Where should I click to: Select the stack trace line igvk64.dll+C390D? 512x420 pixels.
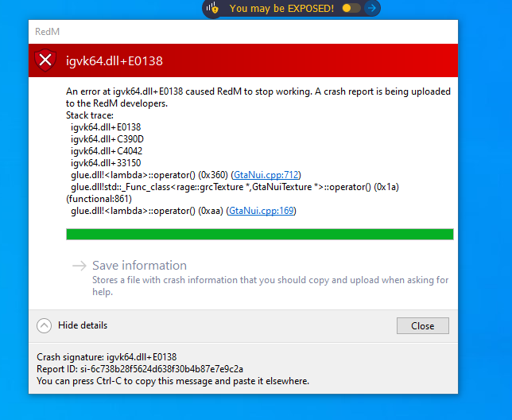click(x=107, y=139)
